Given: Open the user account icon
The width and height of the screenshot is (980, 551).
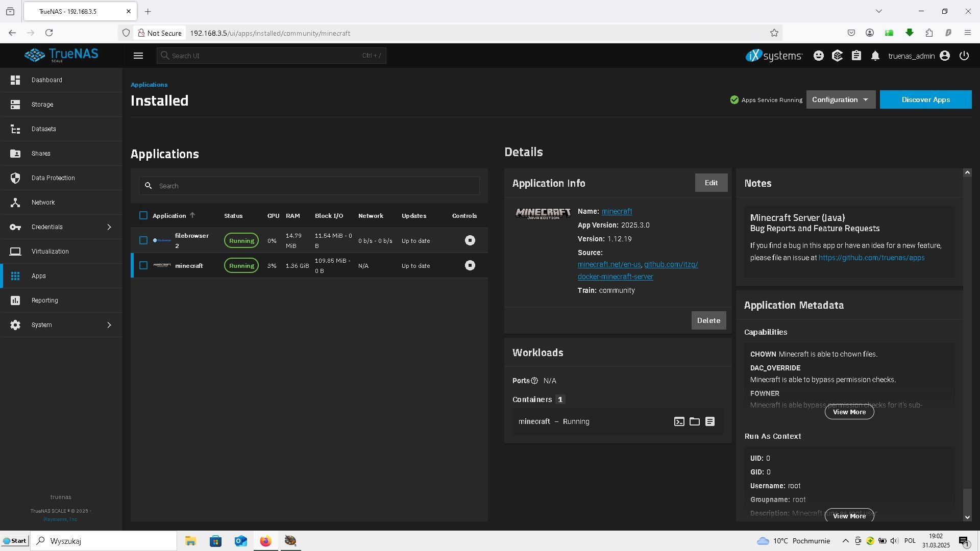Looking at the screenshot, I should (x=945, y=56).
